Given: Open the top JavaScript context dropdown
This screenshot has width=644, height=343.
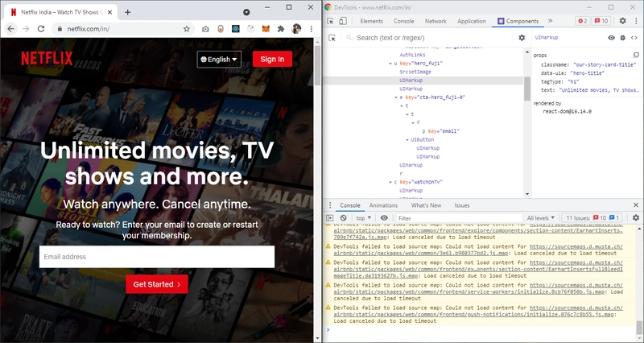Looking at the screenshot, I should tap(364, 218).
